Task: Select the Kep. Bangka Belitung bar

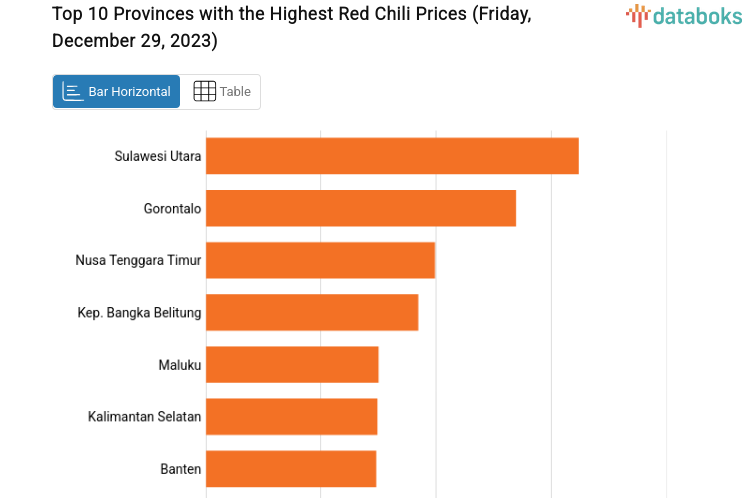Action: tap(312, 312)
